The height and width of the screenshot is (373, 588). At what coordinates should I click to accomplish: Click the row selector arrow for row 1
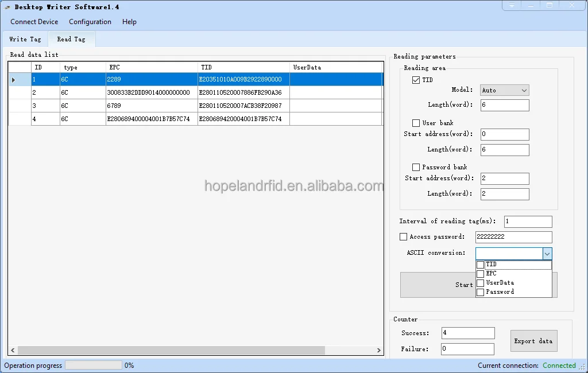[x=14, y=80]
